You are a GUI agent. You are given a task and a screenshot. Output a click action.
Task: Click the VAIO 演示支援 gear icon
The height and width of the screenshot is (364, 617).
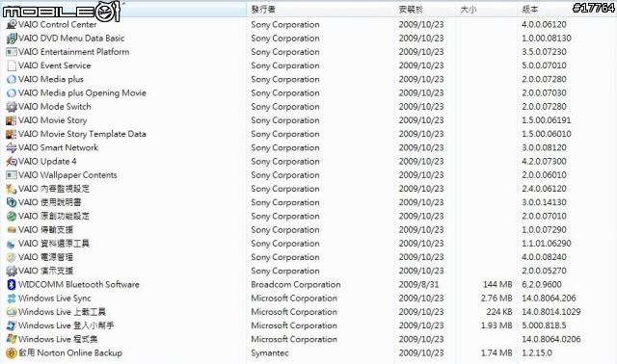click(12, 271)
